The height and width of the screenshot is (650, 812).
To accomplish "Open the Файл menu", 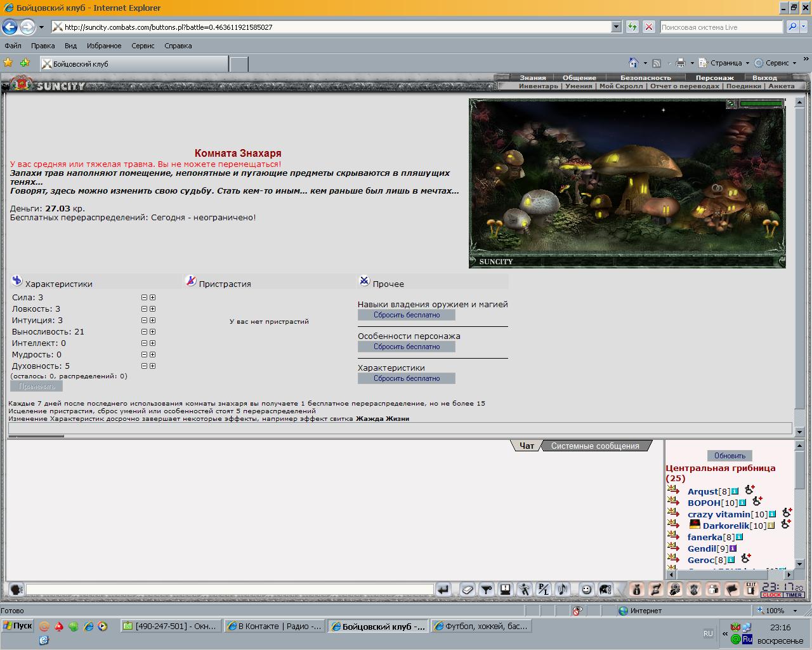I will (13, 46).
